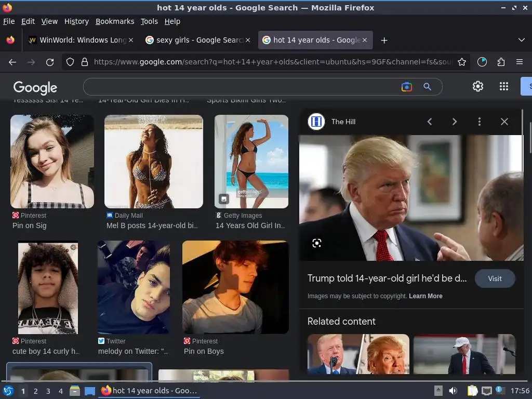Open the Tools menu
The height and width of the screenshot is (399, 532).
(x=149, y=21)
